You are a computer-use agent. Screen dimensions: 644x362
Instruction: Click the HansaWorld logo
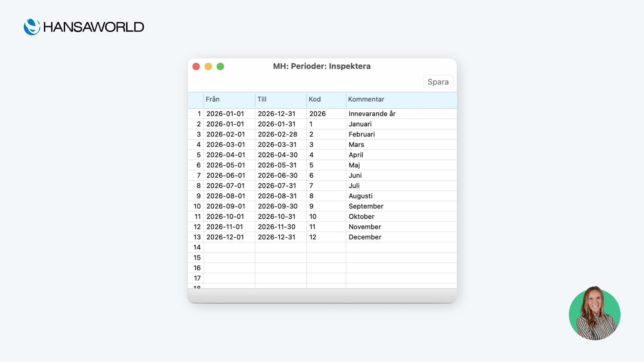coord(84,27)
